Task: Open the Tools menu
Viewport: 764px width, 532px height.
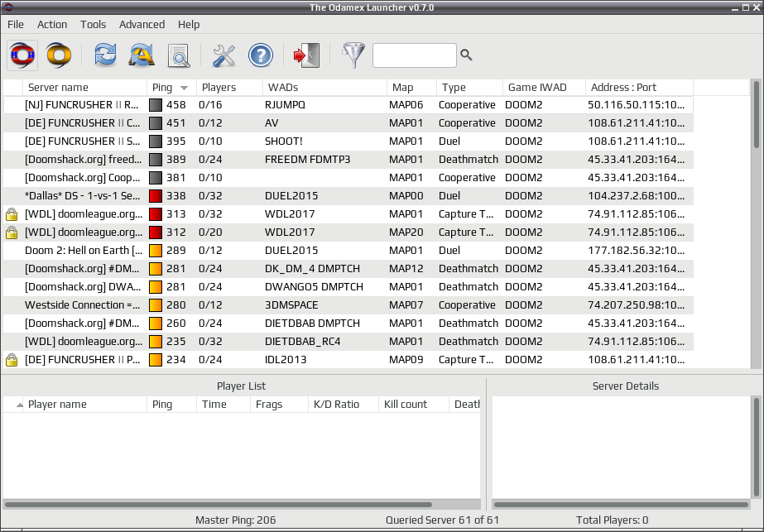Action: [x=93, y=24]
